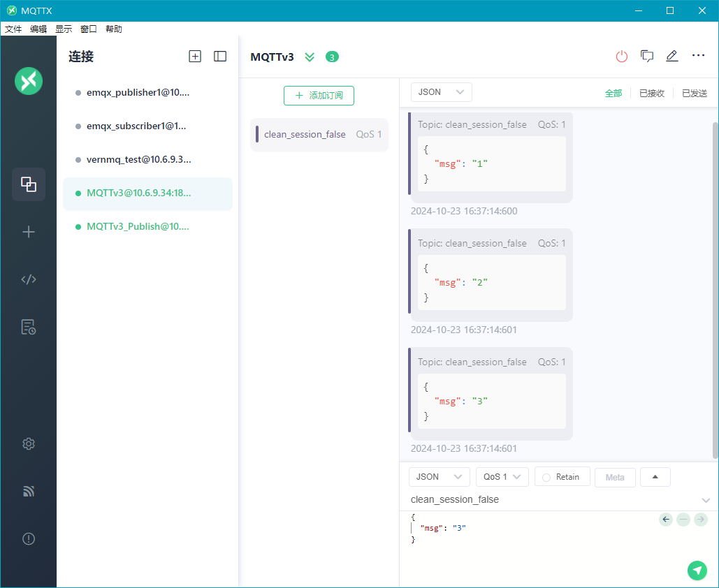719x588 pixels.
Task: Click the unread message count badge 3
Action: 332,57
